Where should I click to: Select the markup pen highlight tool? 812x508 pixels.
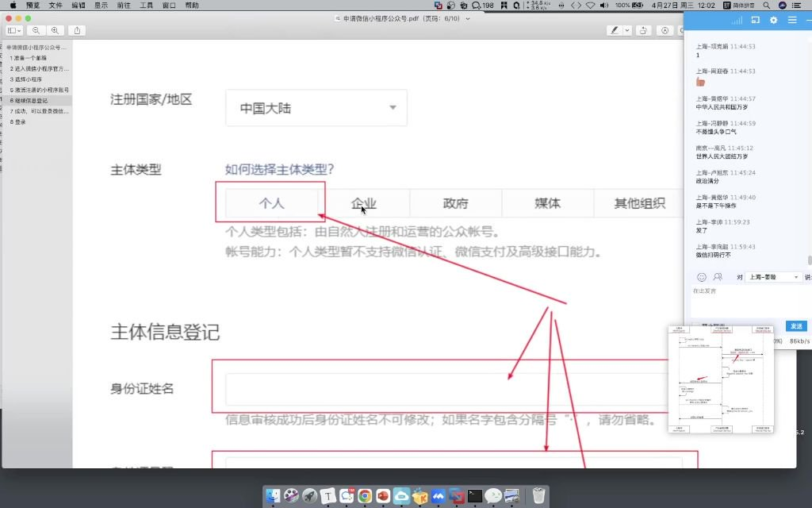[x=615, y=31]
